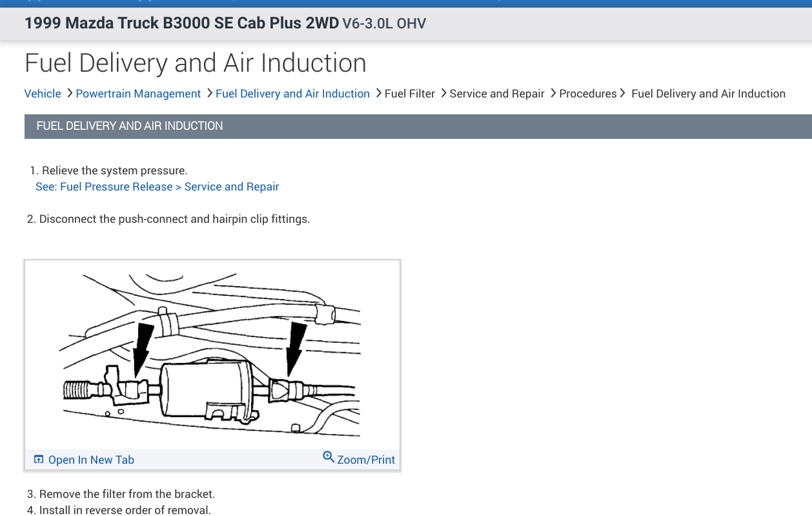Click the chevron before the Procedures breadcrumb

pos(553,93)
